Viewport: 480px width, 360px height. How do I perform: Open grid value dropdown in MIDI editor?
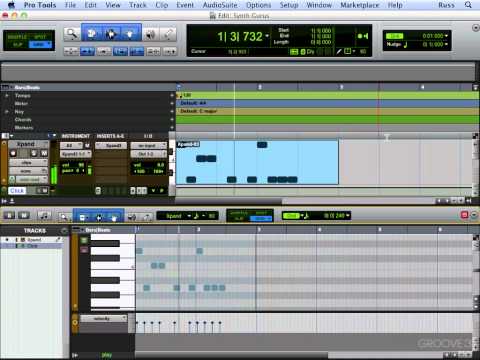(x=348, y=216)
